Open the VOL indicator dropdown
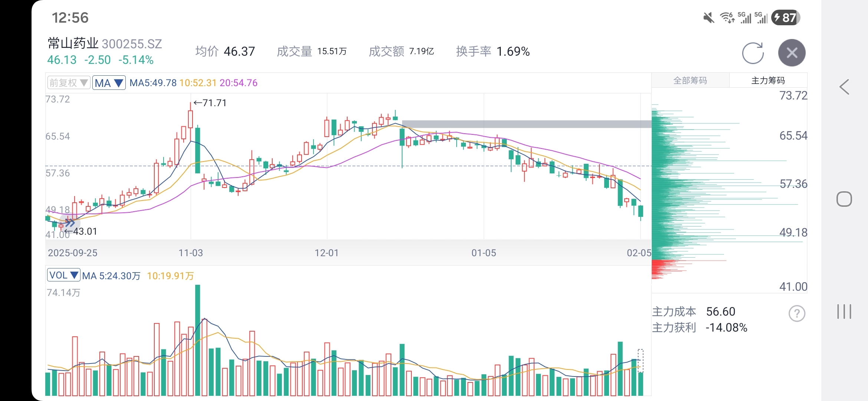Image resolution: width=868 pixels, height=401 pixels. [63, 275]
